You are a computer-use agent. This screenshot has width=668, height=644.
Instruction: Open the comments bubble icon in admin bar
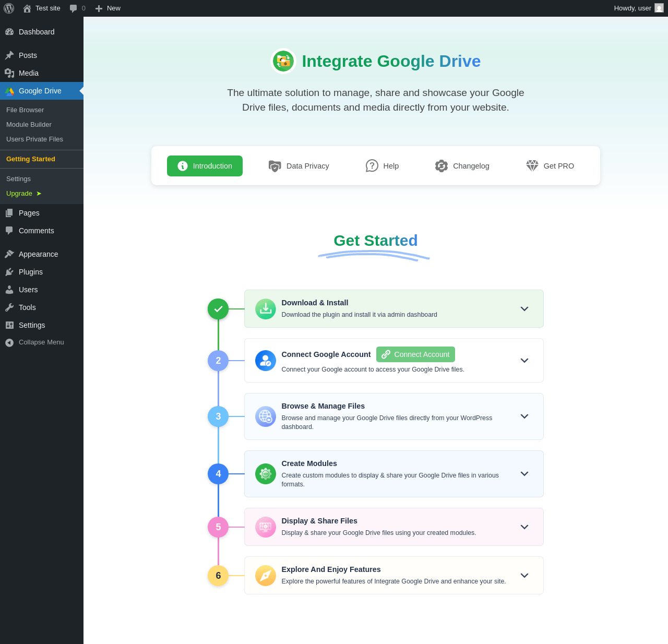73,8
